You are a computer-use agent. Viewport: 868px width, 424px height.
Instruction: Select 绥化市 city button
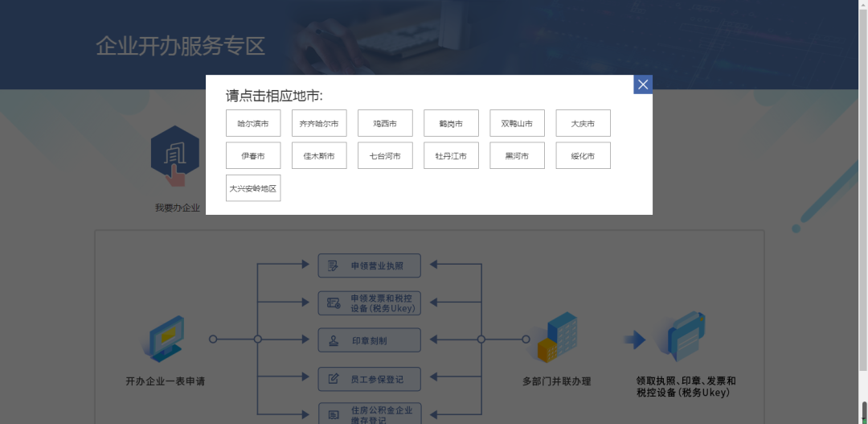[x=583, y=155]
